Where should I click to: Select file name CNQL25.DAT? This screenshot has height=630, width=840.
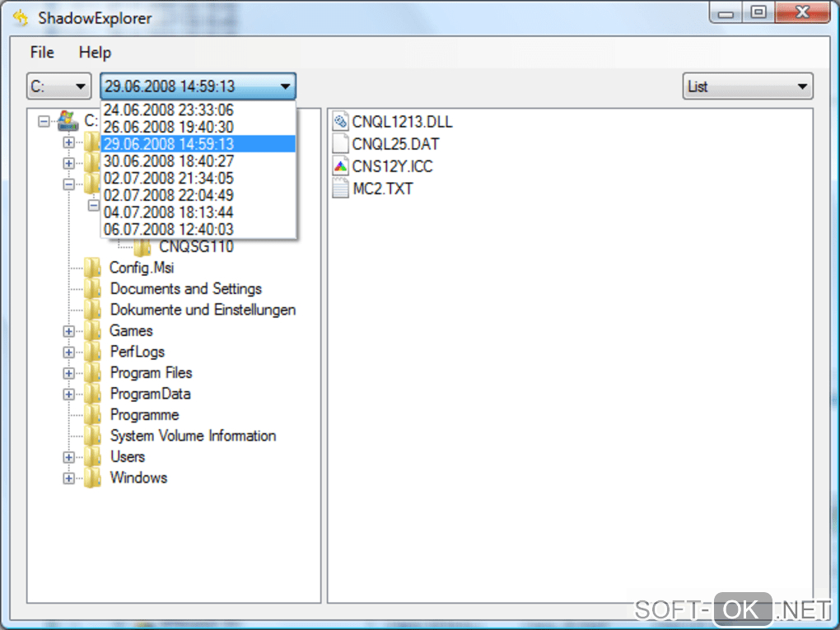click(x=396, y=143)
